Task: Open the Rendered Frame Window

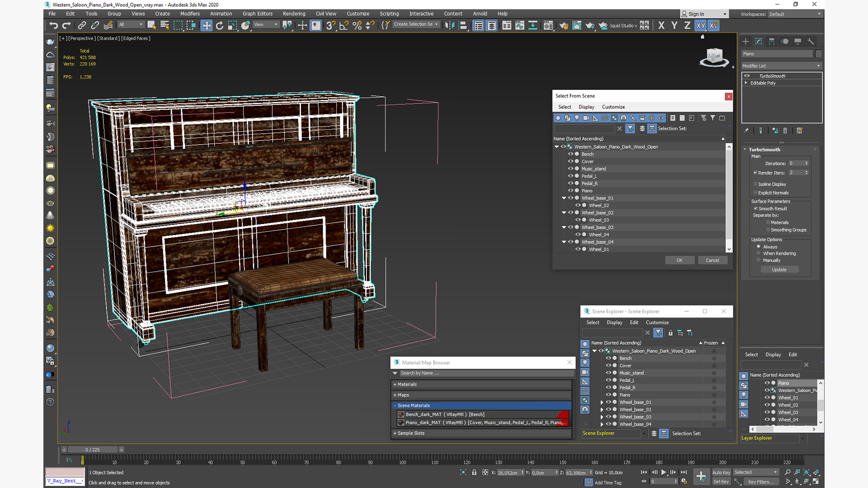Action: pos(577,25)
